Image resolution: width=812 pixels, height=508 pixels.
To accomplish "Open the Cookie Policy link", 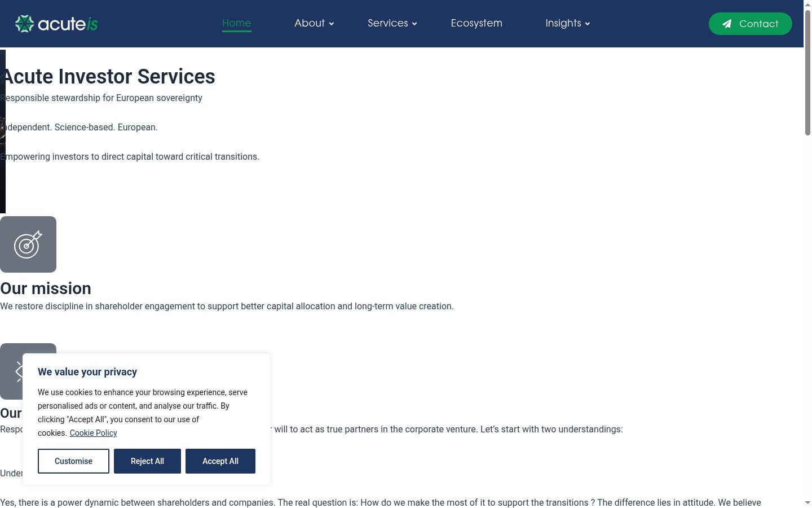I will [x=94, y=433].
